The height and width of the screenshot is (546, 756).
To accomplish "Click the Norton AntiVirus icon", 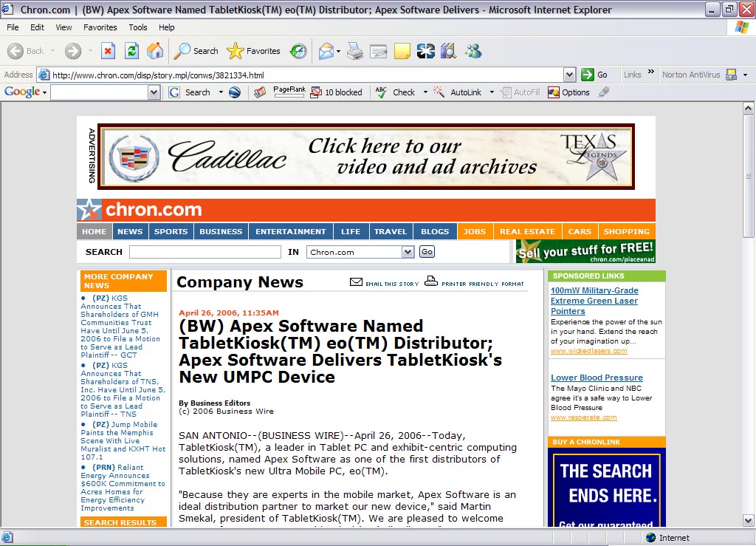I will pos(731,75).
